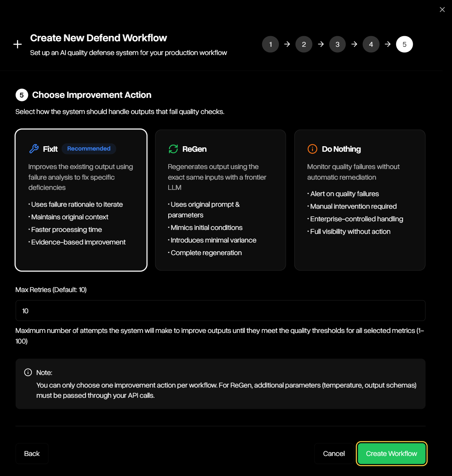This screenshot has height=476, width=452.
Task: Select step 2 in the workflow steps
Action: click(303, 44)
